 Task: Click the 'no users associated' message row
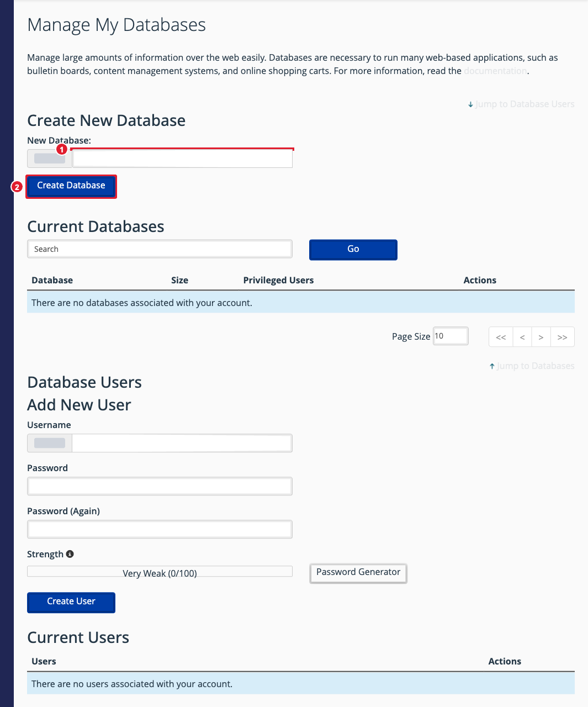301,683
